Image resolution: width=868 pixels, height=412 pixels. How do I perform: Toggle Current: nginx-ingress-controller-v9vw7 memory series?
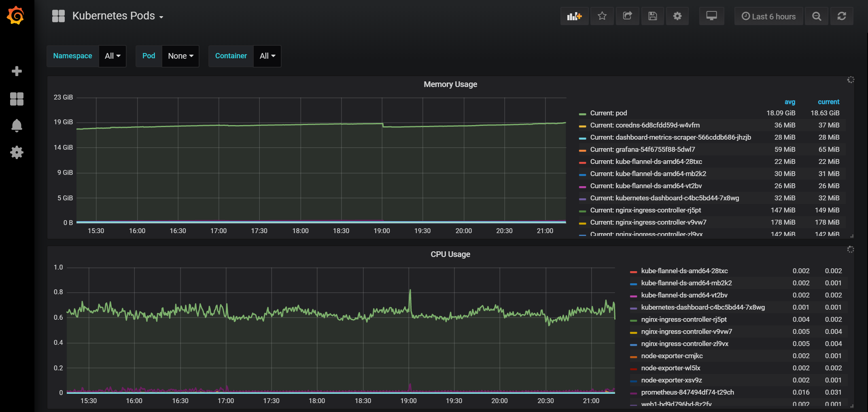pos(648,222)
